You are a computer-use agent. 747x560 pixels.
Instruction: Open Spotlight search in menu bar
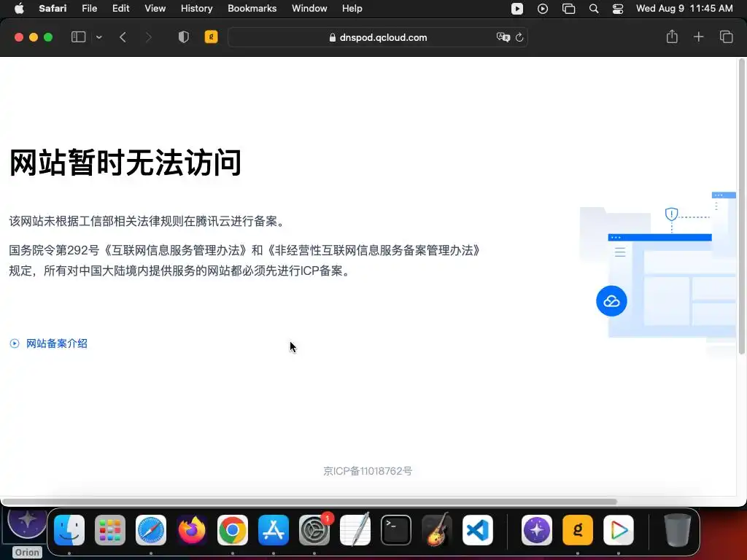(x=594, y=9)
